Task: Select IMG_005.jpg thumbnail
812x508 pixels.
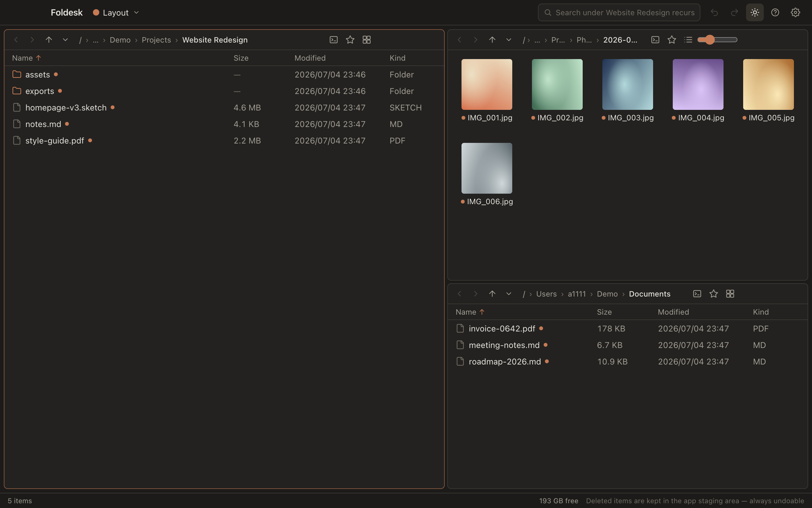Action: (768, 90)
